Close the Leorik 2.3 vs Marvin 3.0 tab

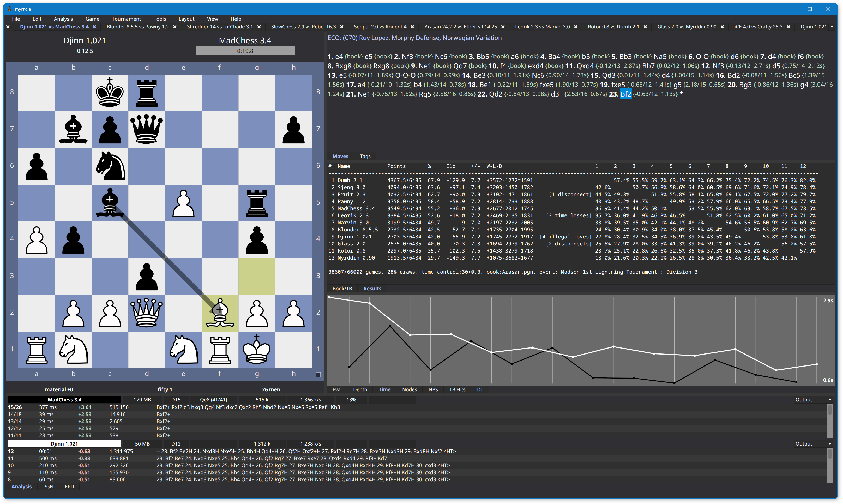pos(576,27)
